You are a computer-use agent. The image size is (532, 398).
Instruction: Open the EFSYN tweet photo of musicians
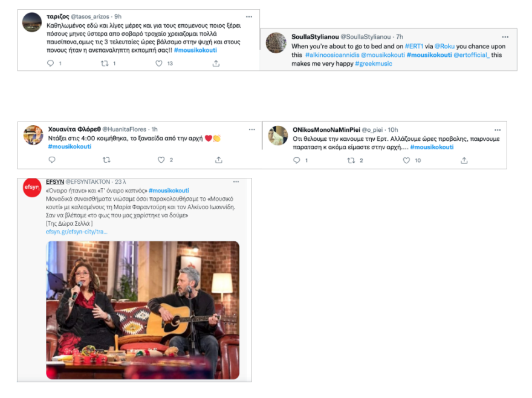(x=143, y=310)
